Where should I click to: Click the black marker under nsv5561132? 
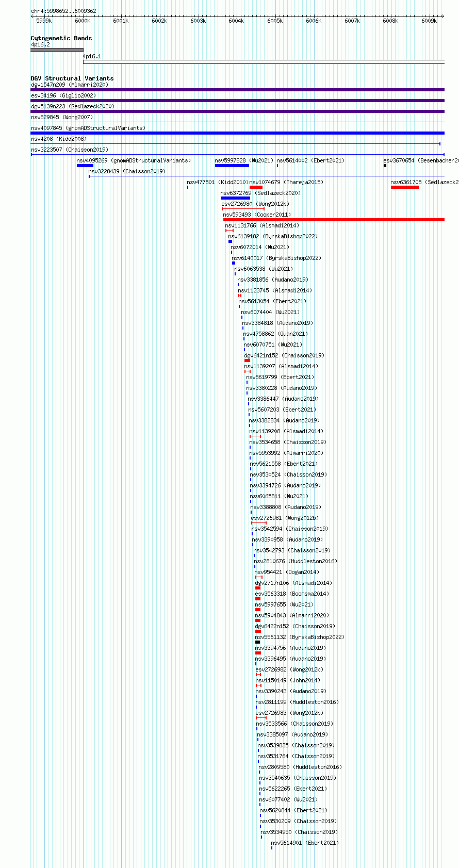[257, 642]
